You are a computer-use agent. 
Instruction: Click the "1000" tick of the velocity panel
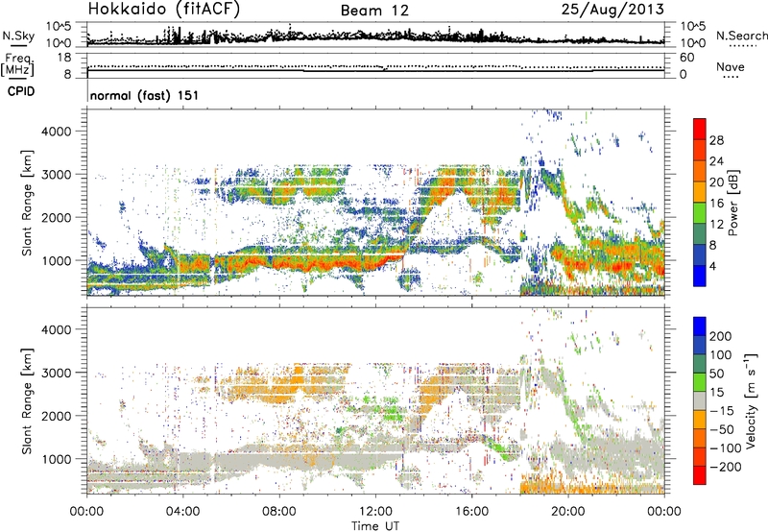click(x=56, y=459)
